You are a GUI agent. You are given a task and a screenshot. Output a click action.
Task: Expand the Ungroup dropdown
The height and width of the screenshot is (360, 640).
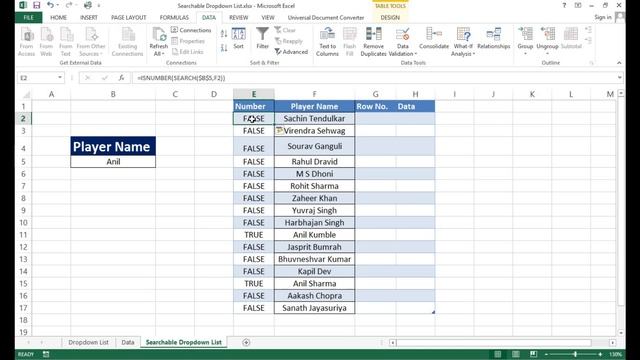(547, 54)
